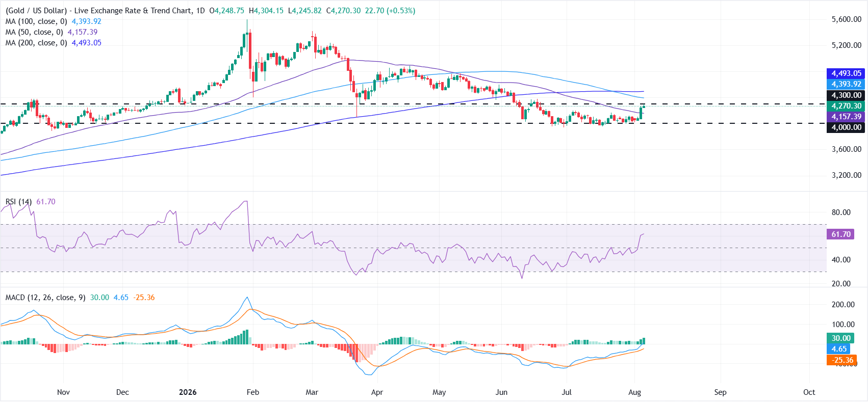Click the Sep label on the time axis
Viewport: 868px width, 403px height.
point(720,392)
